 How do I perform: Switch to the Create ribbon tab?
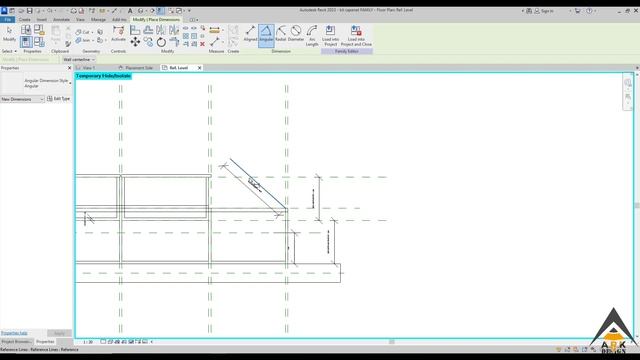(x=24, y=19)
